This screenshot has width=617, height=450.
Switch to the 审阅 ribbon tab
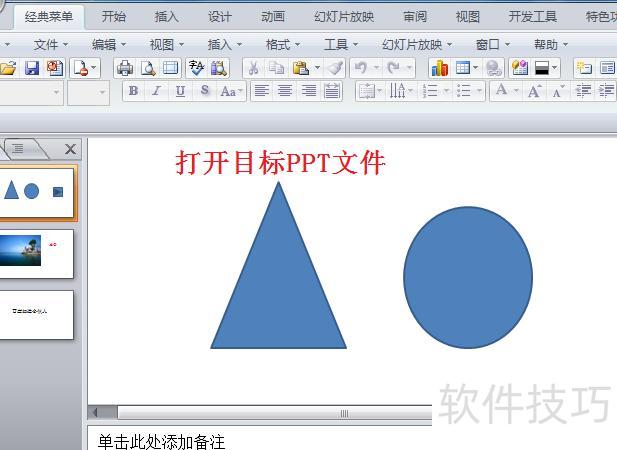point(415,17)
